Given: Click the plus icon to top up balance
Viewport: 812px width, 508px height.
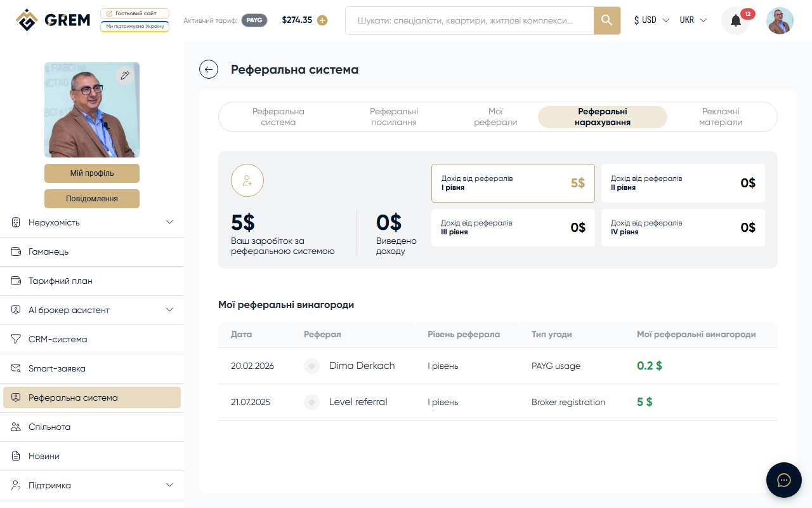Looking at the screenshot, I should click(322, 20).
